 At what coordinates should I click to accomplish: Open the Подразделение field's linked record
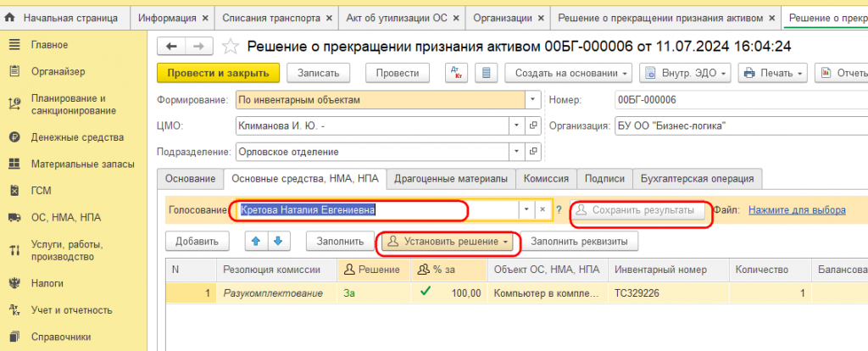coord(533,151)
